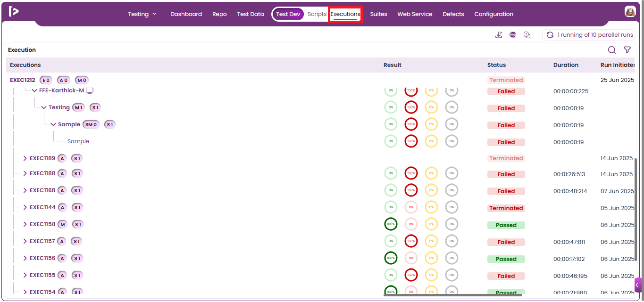Click the Test Dev pill button
Viewport: 644px width, 302px height.
point(288,14)
